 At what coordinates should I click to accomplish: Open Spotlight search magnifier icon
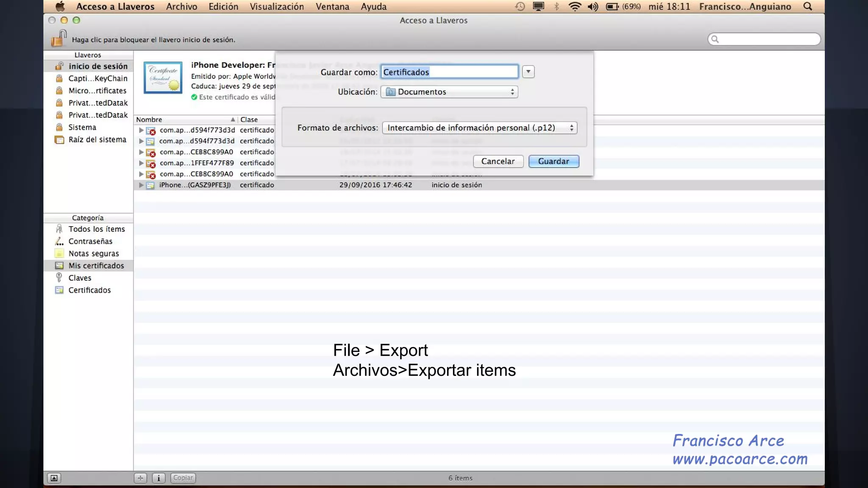pyautogui.click(x=808, y=6)
